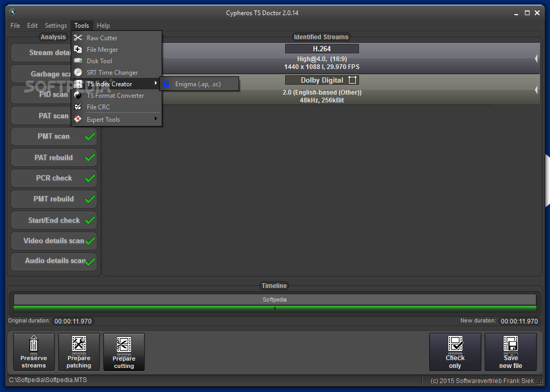Click the PCR check button label

54,178
